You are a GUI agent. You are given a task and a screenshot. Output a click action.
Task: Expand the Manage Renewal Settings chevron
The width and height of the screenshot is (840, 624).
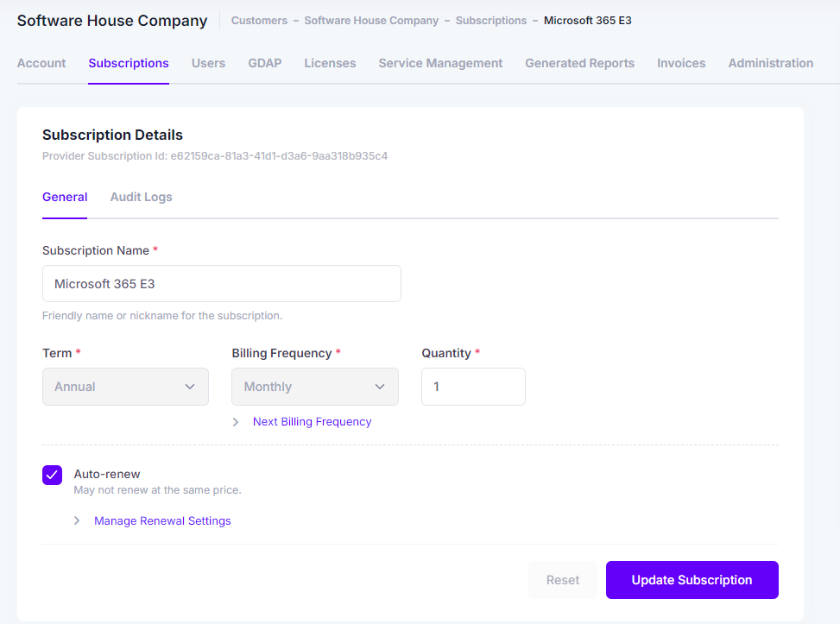pyautogui.click(x=77, y=520)
